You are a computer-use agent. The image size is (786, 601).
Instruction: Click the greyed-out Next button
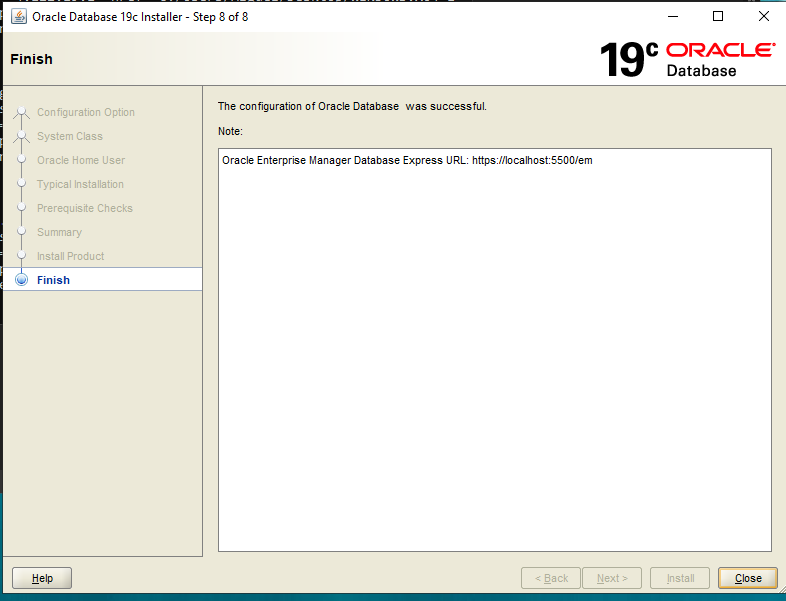612,578
